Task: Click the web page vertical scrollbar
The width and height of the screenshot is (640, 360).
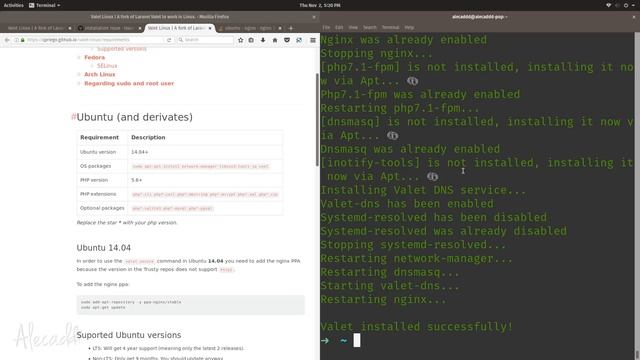Action: click(317, 119)
